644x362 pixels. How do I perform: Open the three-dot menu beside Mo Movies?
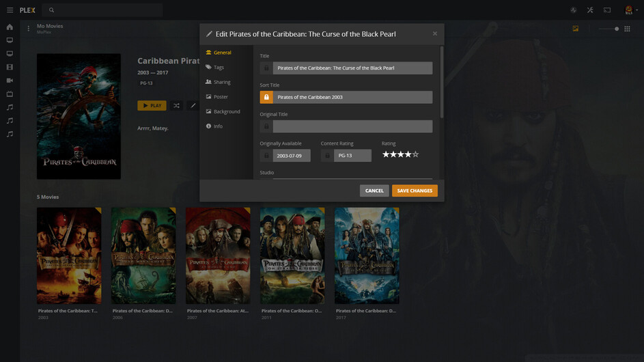point(28,29)
